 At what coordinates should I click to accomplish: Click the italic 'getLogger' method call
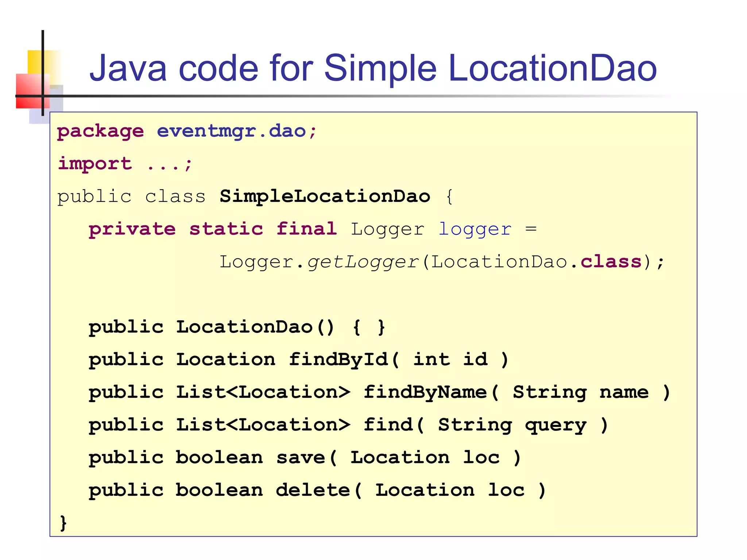363,262
